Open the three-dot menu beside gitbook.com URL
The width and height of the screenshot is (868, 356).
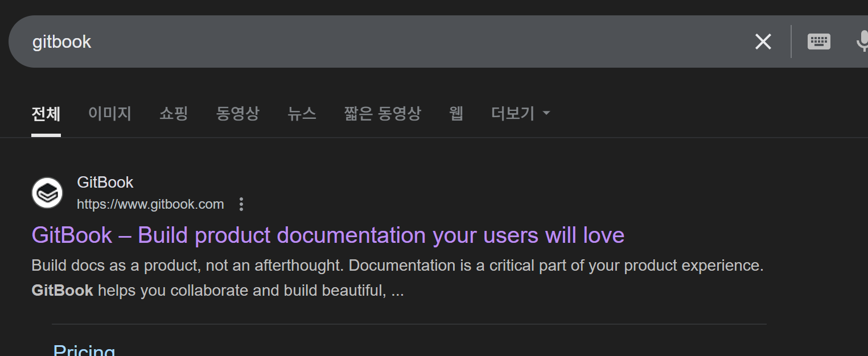241,204
